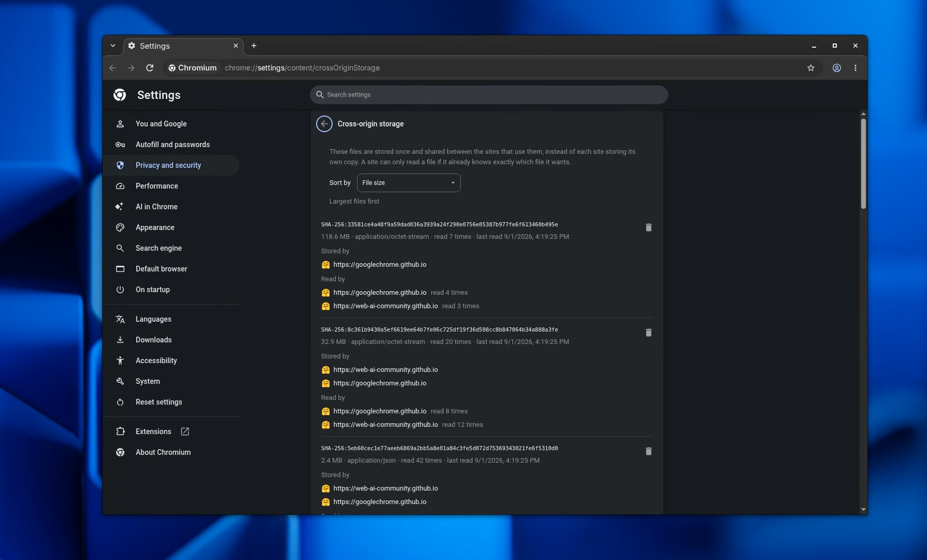Image resolution: width=927 pixels, height=560 pixels.
Task: Expand the tab search chevron
Action: tap(113, 46)
